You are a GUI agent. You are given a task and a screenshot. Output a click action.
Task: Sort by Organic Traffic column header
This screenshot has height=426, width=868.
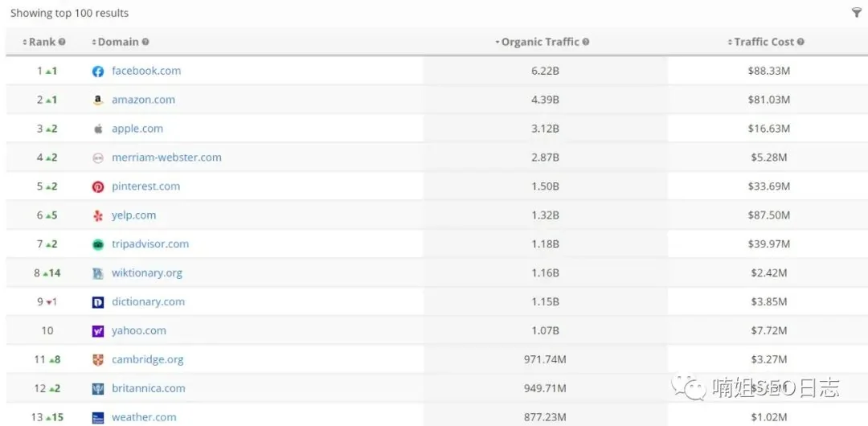(537, 42)
